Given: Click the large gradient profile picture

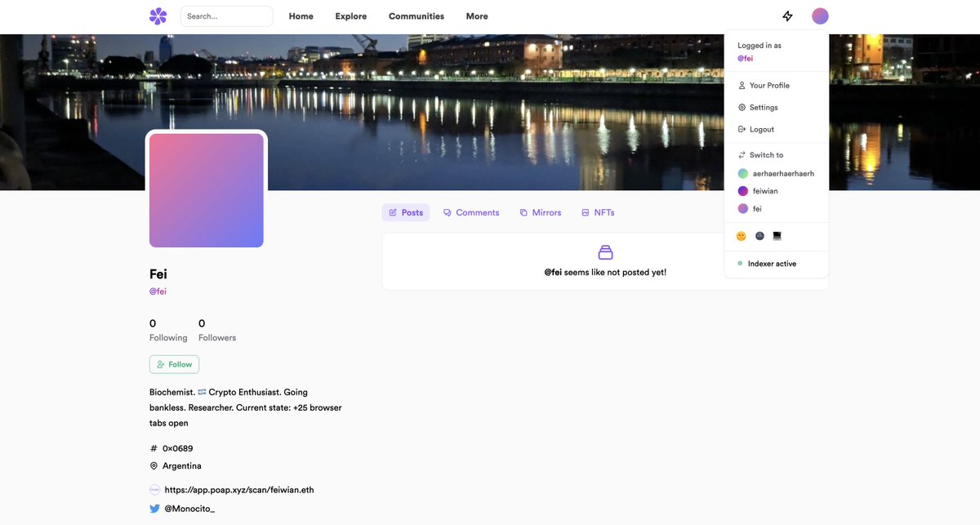Looking at the screenshot, I should (x=207, y=190).
